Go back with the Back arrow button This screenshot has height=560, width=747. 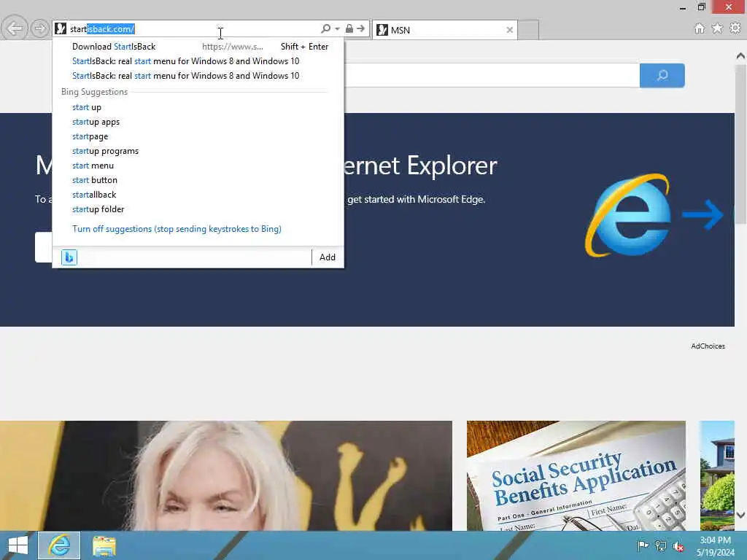[15, 28]
